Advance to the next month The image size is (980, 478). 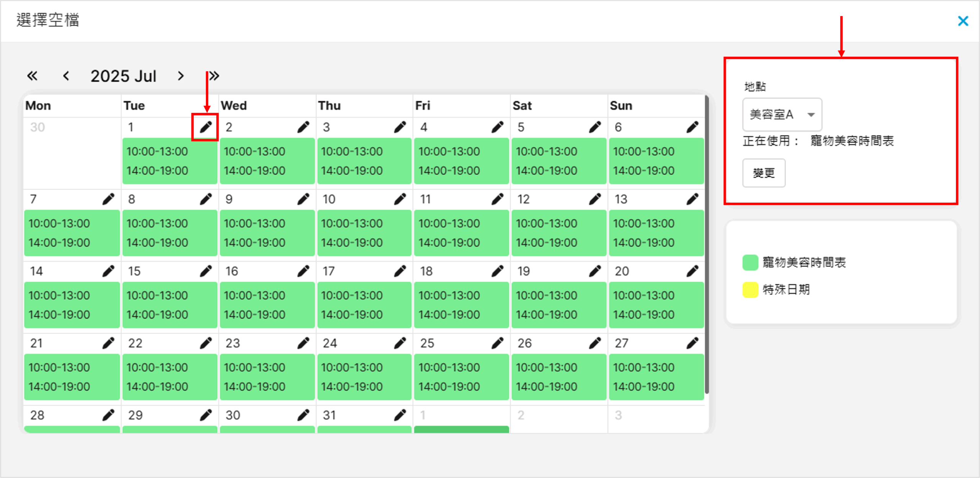pyautogui.click(x=181, y=76)
